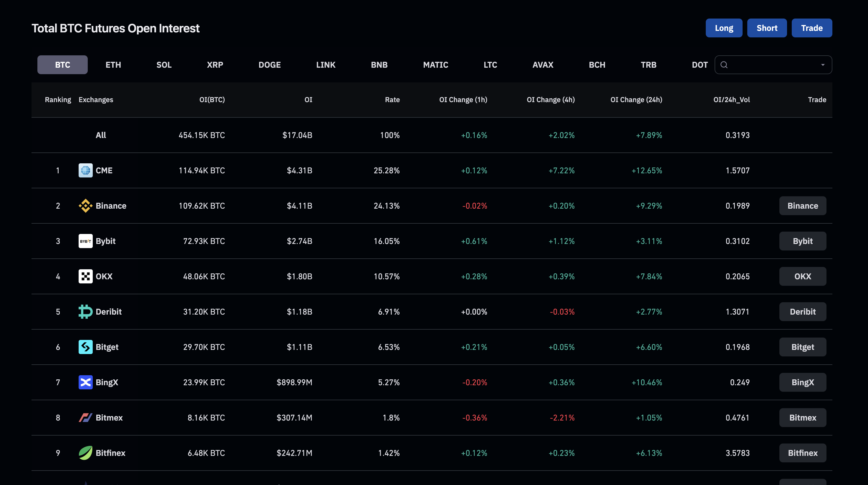
Task: Open the DOGE futures tab
Action: point(270,64)
